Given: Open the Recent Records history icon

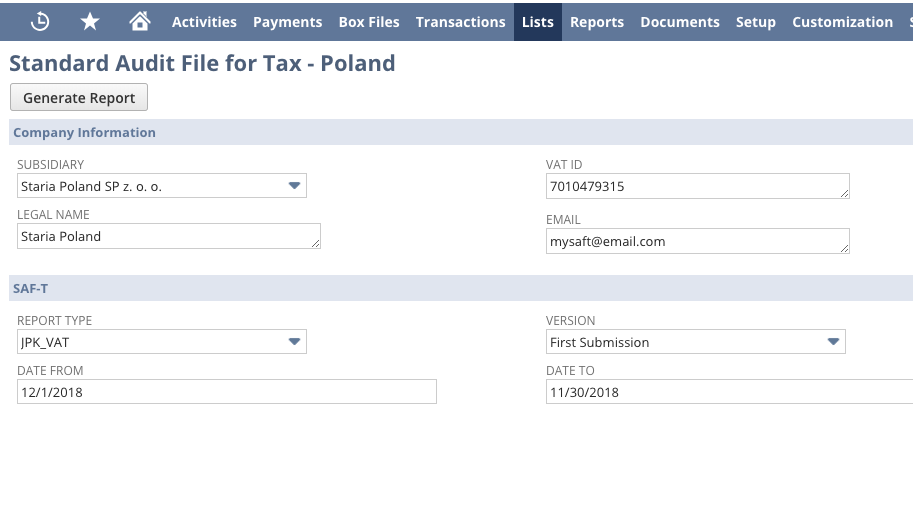Looking at the screenshot, I should [x=40, y=22].
